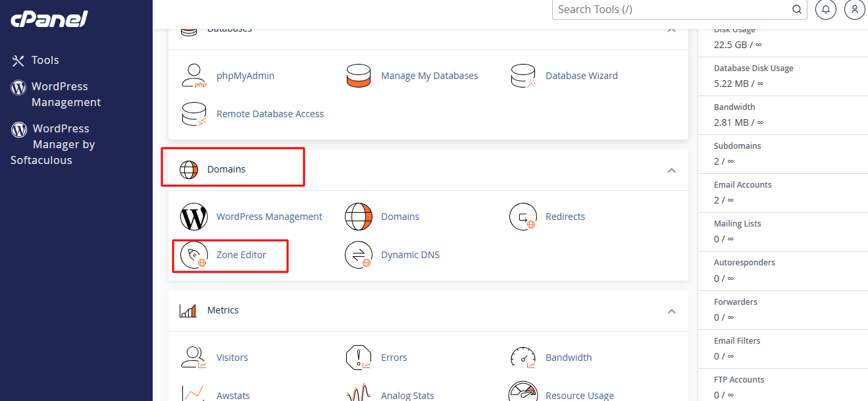This screenshot has height=401, width=868.
Task: Open the phpMyAdmin link
Action: point(245,76)
